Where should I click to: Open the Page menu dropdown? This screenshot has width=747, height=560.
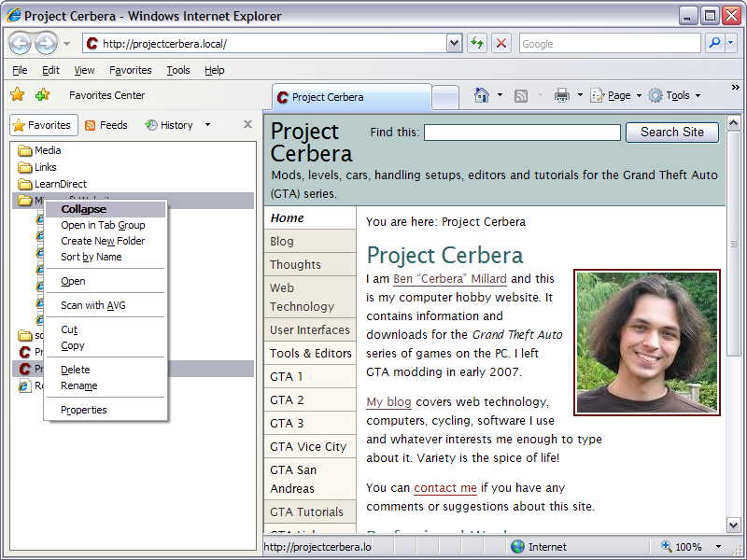[639, 95]
